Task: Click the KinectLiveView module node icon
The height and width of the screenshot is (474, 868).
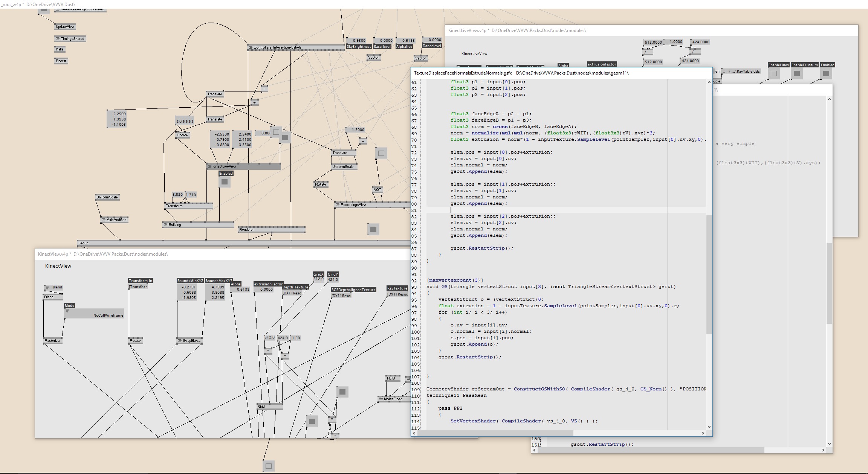Action: click(x=210, y=166)
